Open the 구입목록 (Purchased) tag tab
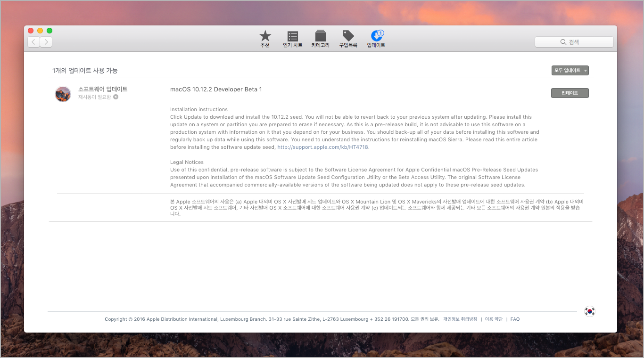Screen dimensions: 644x358 pyautogui.click(x=348, y=39)
